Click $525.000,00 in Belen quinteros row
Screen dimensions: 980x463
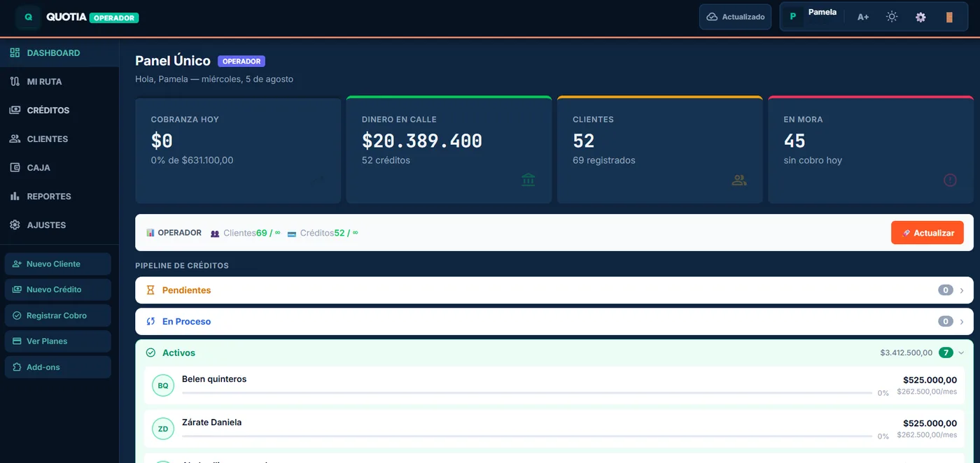(x=930, y=380)
